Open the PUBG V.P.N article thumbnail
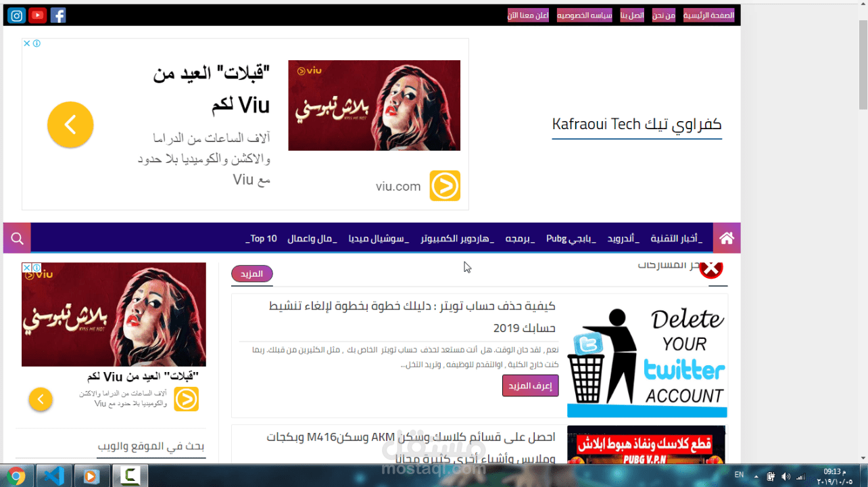The width and height of the screenshot is (868, 487). pos(646,444)
